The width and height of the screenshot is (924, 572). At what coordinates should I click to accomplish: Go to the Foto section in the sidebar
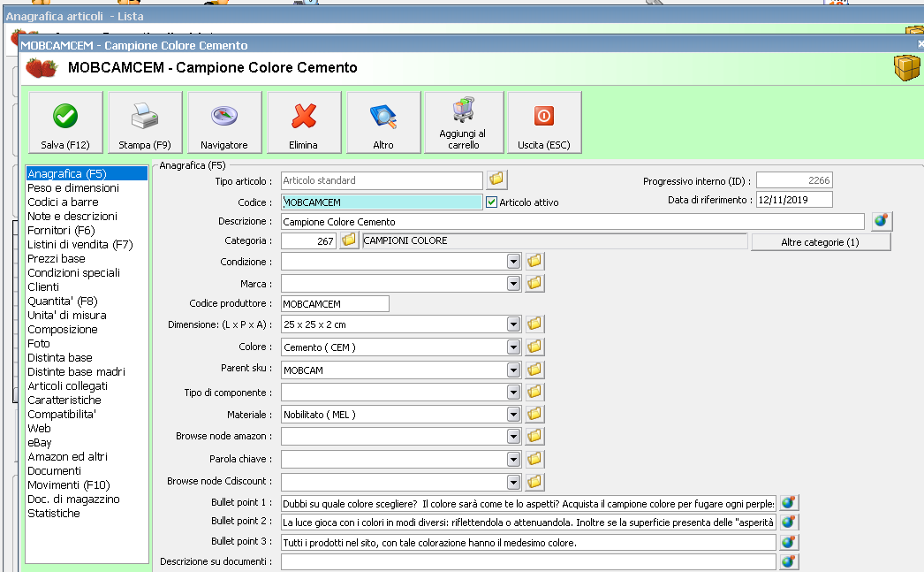pos(39,343)
